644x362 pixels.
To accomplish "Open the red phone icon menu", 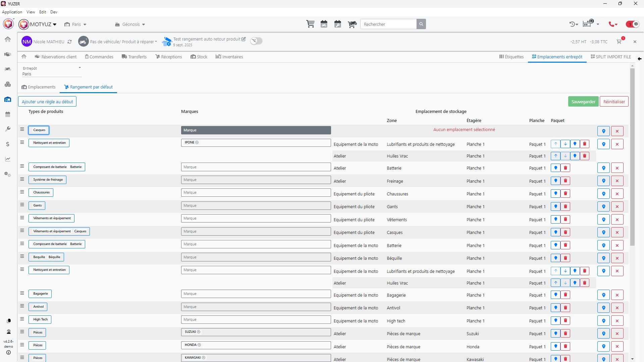I will (613, 24).
